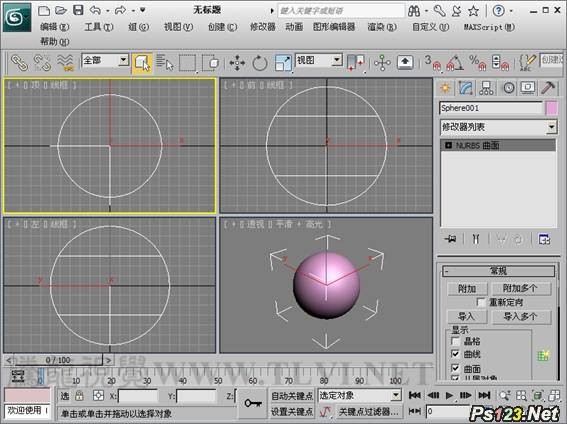Screen dimensions: 567x424
Task: Open the 选定对象 key filter dropdown
Action: tap(359, 395)
